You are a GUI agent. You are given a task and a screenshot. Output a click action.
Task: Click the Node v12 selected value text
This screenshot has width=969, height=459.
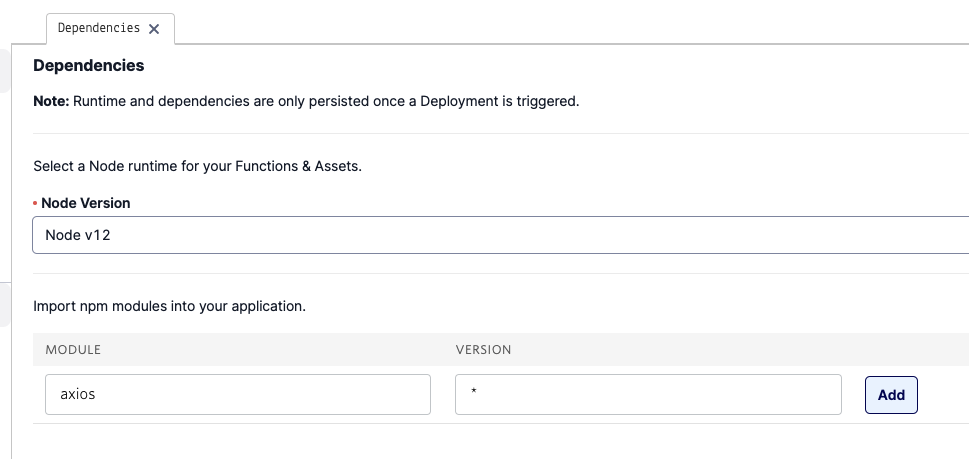[78, 235]
